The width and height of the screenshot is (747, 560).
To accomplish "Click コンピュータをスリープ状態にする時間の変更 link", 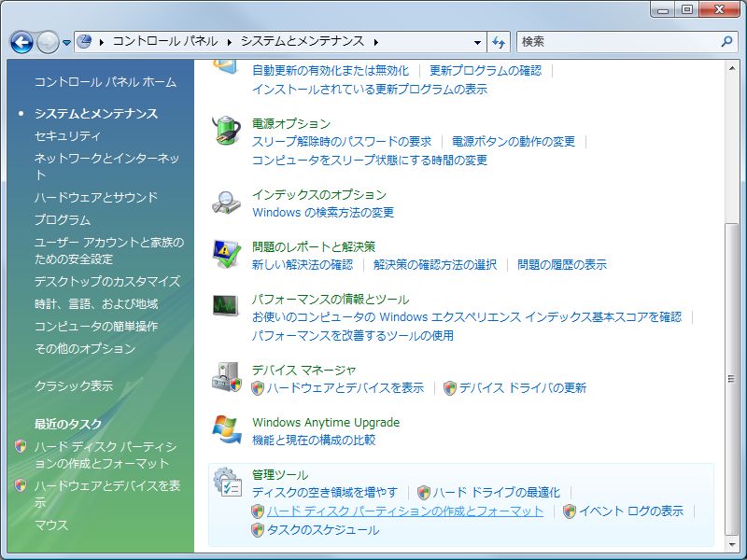I will pyautogui.click(x=370, y=160).
